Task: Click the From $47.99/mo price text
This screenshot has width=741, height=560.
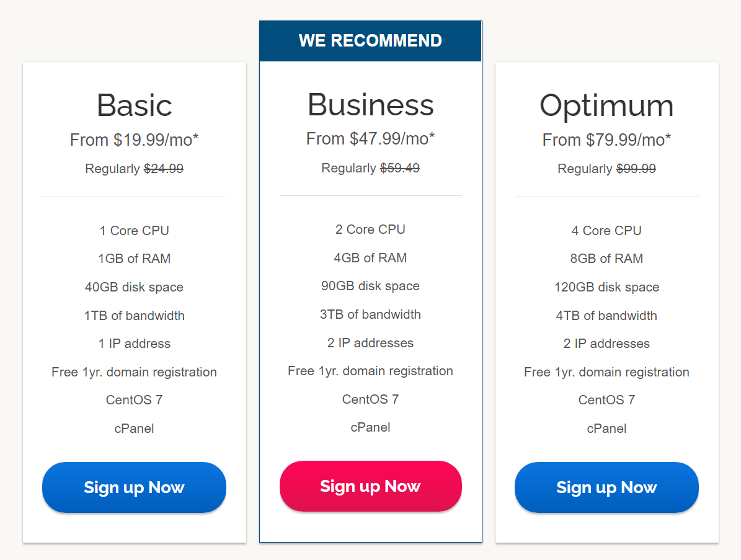Action: (x=370, y=138)
